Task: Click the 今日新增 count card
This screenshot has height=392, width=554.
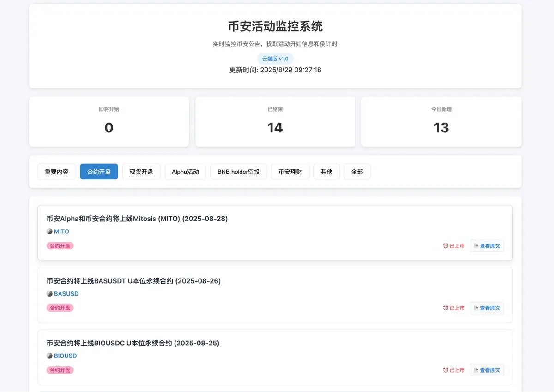Action: point(441,122)
